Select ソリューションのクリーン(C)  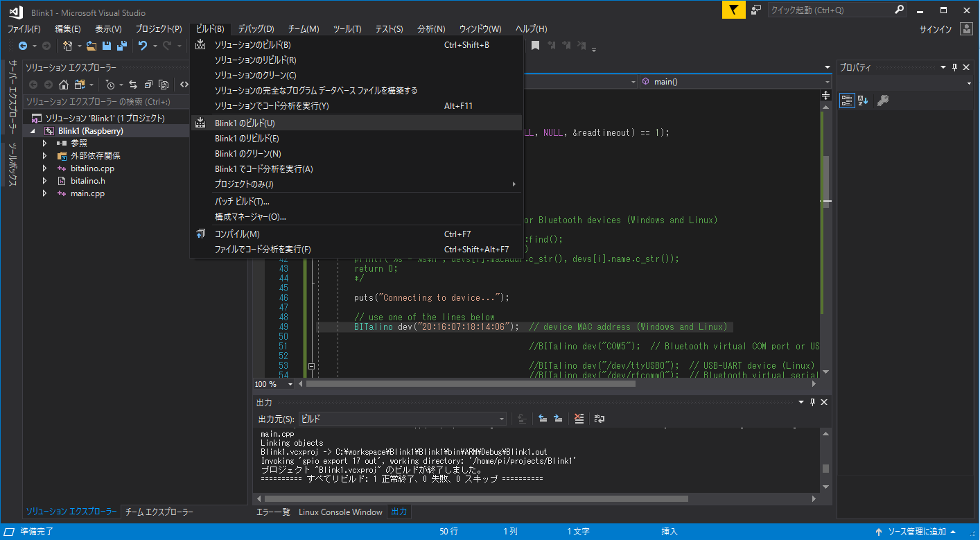click(356, 76)
